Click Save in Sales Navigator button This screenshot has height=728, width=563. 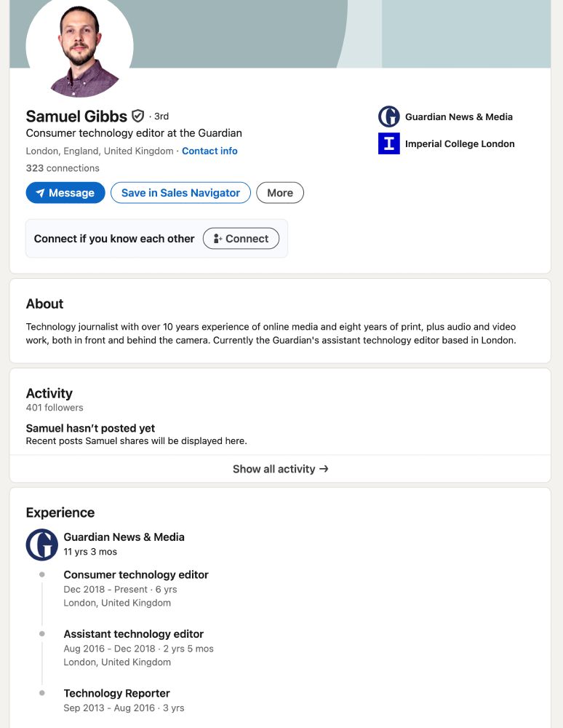tap(180, 193)
